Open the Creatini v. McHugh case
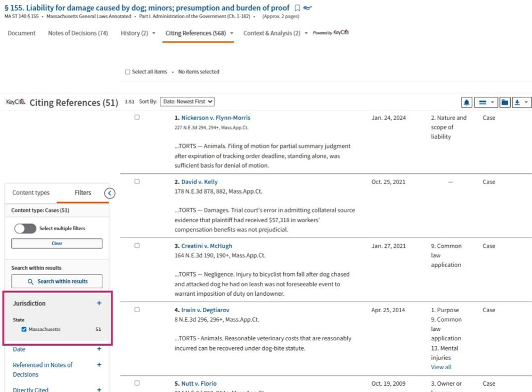Image resolution: width=532 pixels, height=392 pixels. point(207,246)
